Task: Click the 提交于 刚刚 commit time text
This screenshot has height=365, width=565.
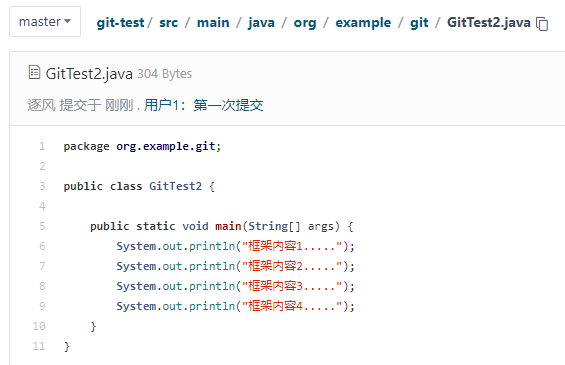Action: point(96,105)
